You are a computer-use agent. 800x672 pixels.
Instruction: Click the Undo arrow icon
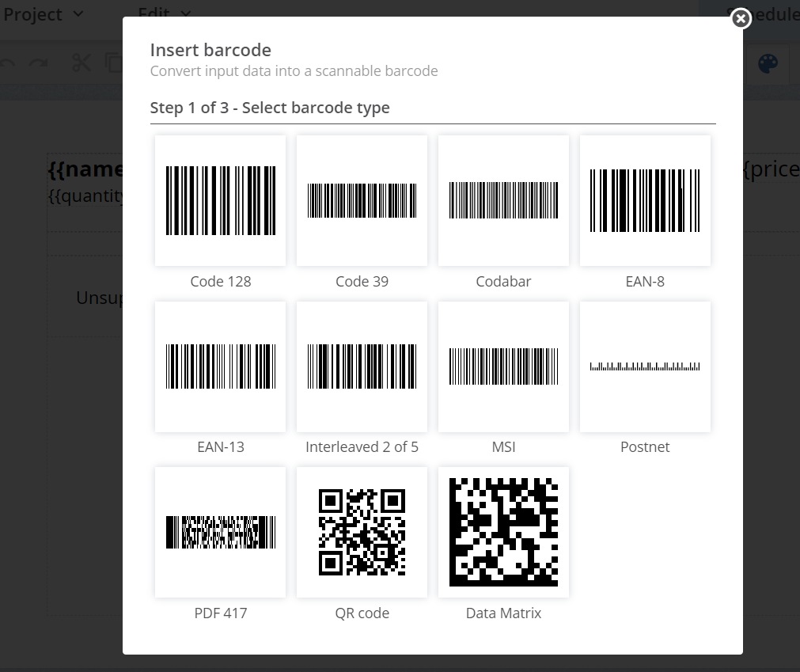point(9,63)
